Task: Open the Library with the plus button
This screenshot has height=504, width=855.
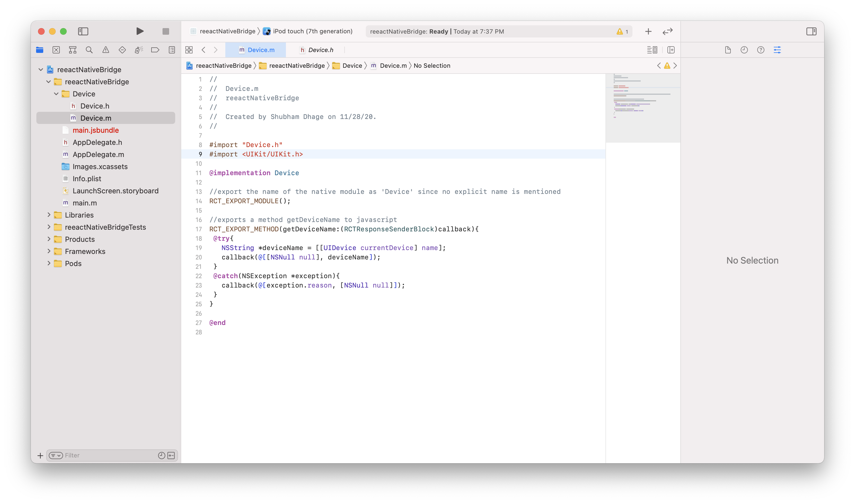Action: tap(648, 31)
